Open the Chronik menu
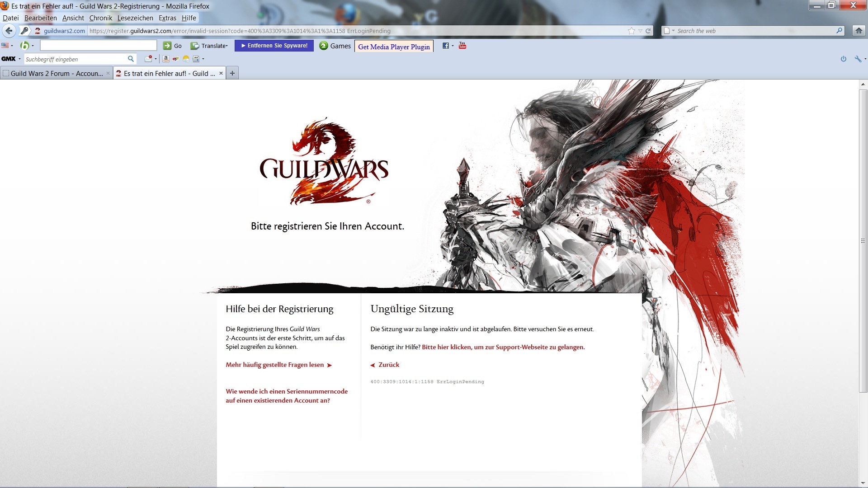868x488 pixels. (101, 18)
